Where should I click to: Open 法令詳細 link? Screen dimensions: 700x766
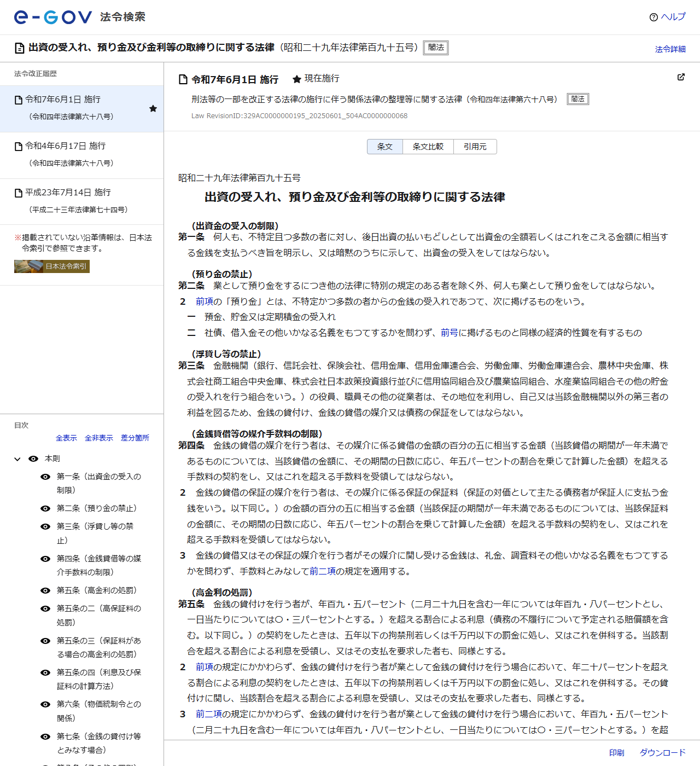(670, 49)
